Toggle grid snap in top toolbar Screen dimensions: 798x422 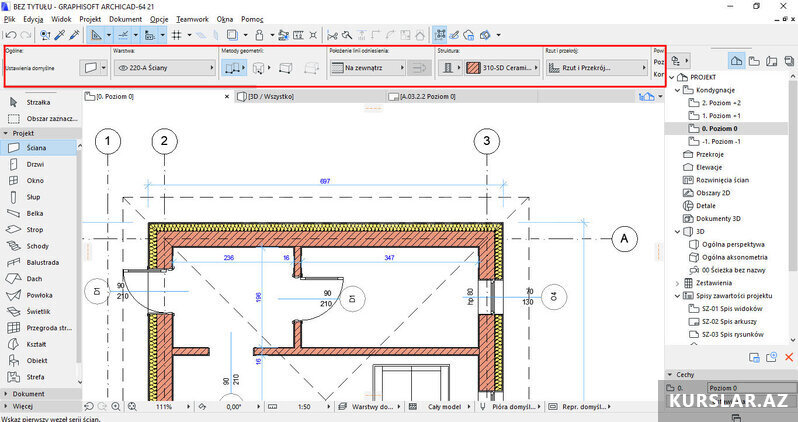point(176,34)
